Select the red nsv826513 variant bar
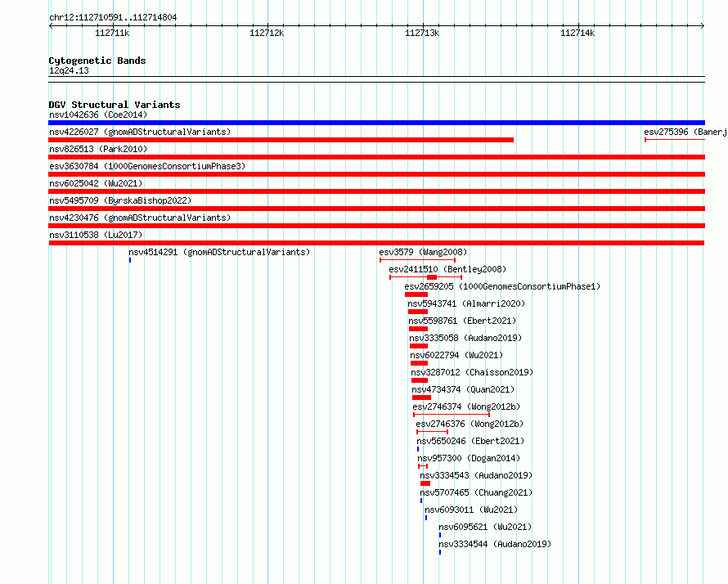 [x=376, y=157]
